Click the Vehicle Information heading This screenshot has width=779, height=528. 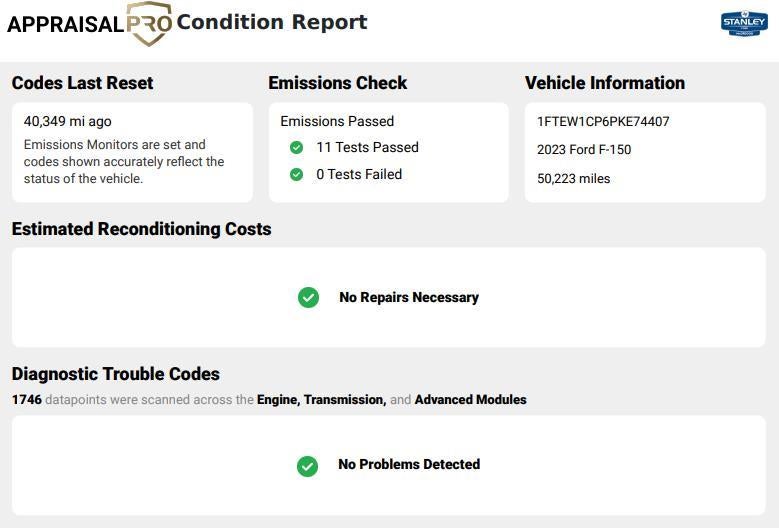pyautogui.click(x=605, y=83)
